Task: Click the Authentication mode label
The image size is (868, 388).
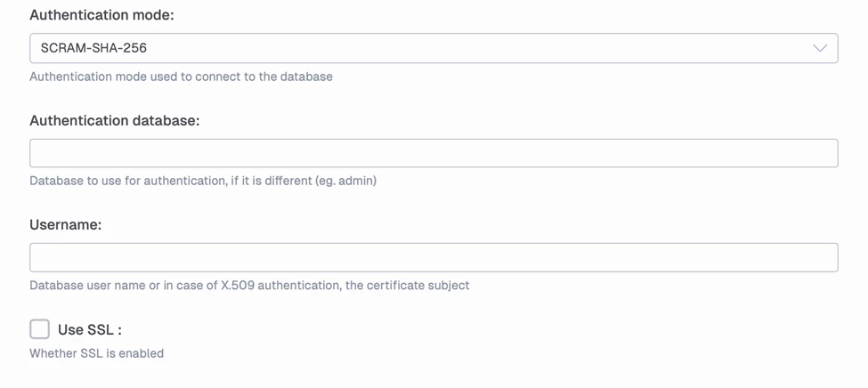Action: (x=101, y=16)
